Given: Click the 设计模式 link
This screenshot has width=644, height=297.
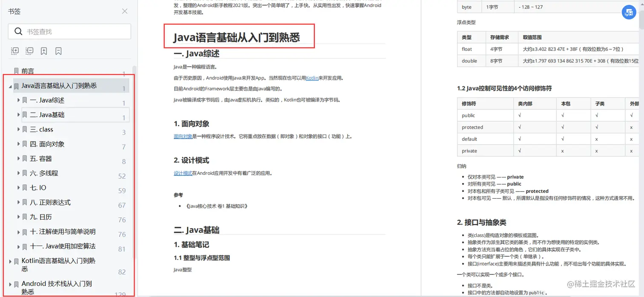Looking at the screenshot, I should pos(184,173).
